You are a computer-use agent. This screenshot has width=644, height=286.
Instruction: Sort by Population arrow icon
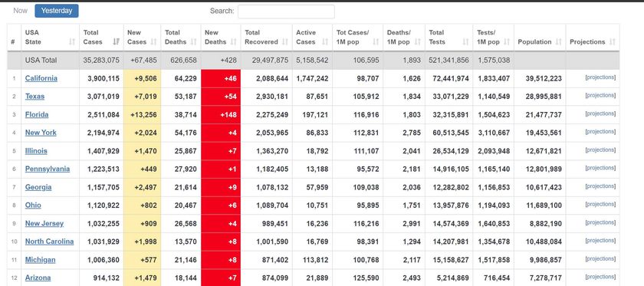559,42
